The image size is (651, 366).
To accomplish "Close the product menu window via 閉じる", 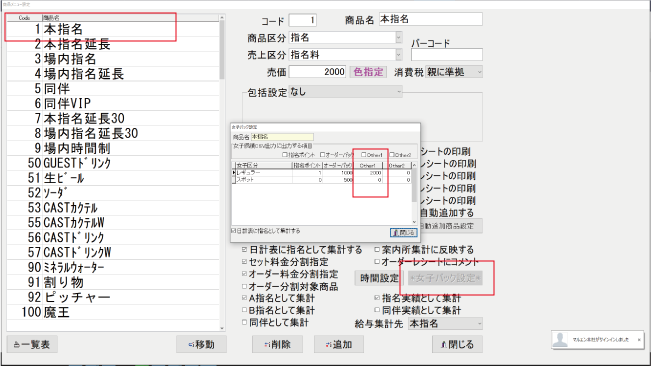I will click(457, 344).
